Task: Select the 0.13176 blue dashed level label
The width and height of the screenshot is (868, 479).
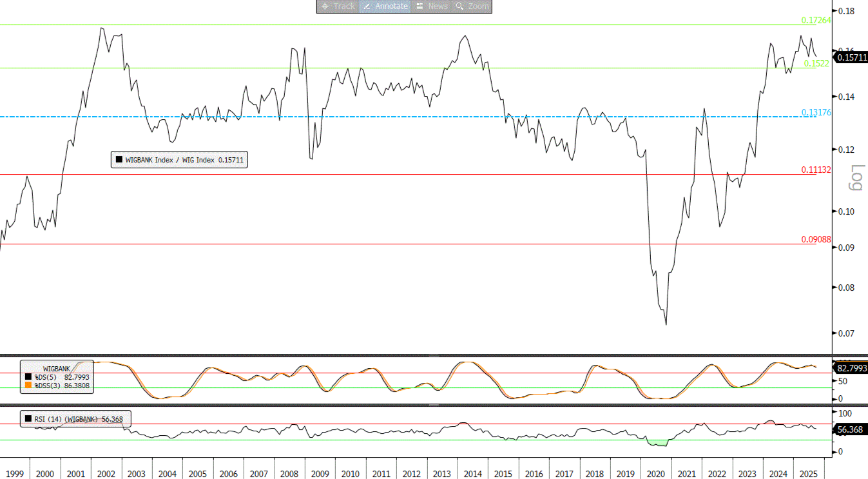Action: point(816,113)
